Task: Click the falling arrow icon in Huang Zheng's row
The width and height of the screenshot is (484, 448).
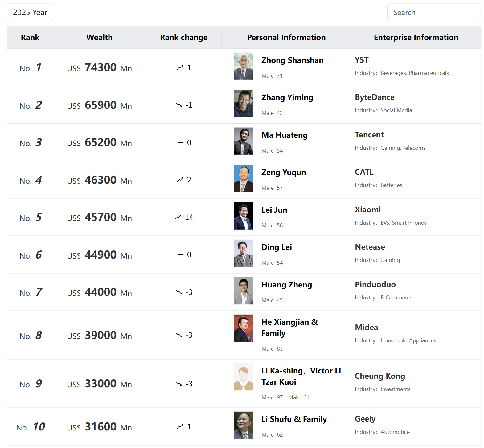Action: coord(179,292)
